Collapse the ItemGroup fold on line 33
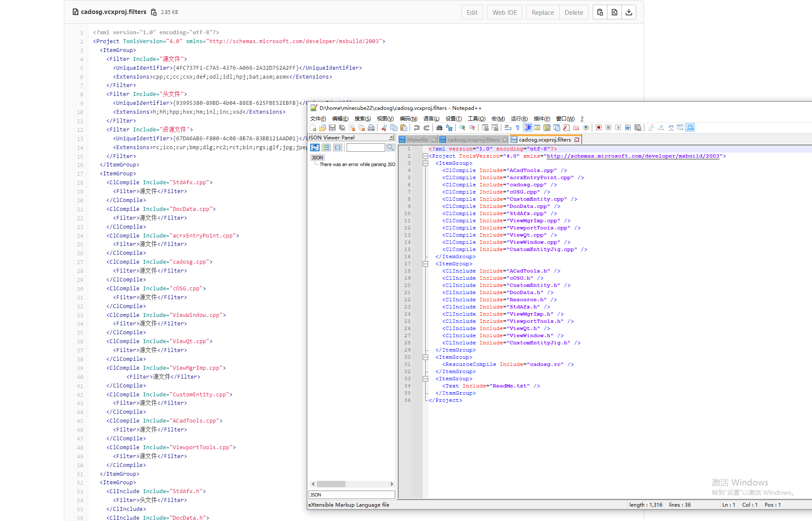812x521 pixels. (426, 379)
